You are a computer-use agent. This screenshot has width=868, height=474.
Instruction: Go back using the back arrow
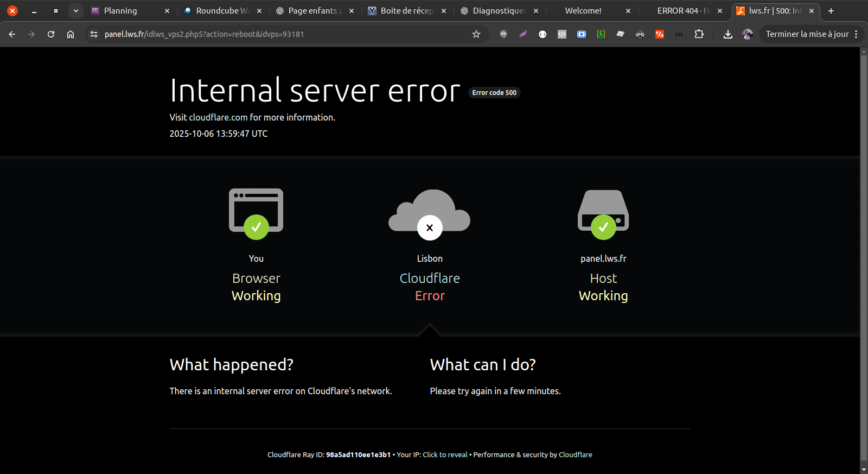pyautogui.click(x=12, y=34)
